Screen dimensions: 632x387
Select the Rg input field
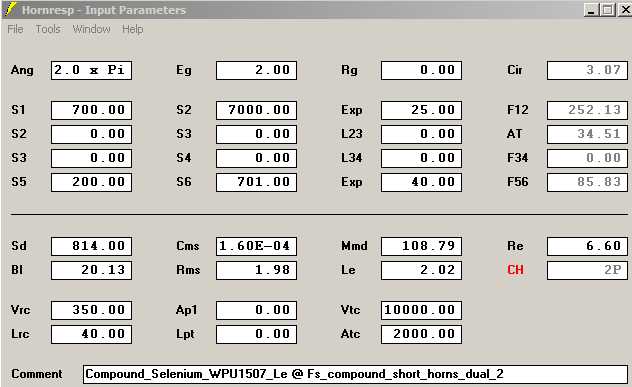point(422,70)
